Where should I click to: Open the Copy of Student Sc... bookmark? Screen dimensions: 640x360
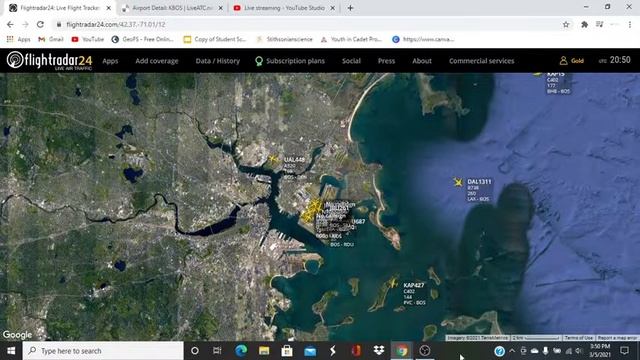click(x=215, y=39)
